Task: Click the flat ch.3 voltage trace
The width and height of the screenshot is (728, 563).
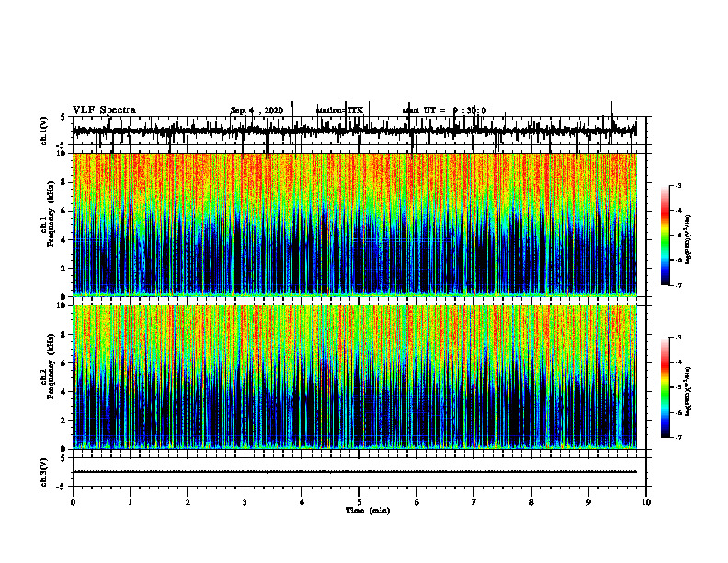Action: tap(355, 472)
